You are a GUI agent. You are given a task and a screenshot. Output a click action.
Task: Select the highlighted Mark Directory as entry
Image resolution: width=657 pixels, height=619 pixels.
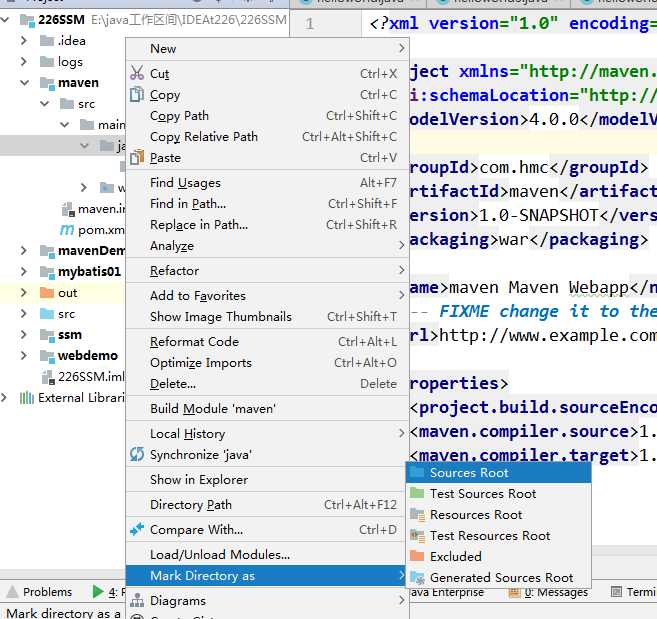pyautogui.click(x=267, y=576)
